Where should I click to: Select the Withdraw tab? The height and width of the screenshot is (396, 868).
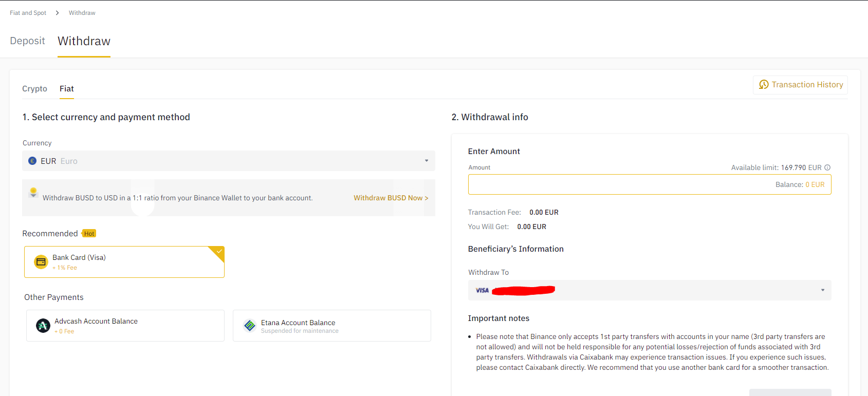pyautogui.click(x=84, y=41)
